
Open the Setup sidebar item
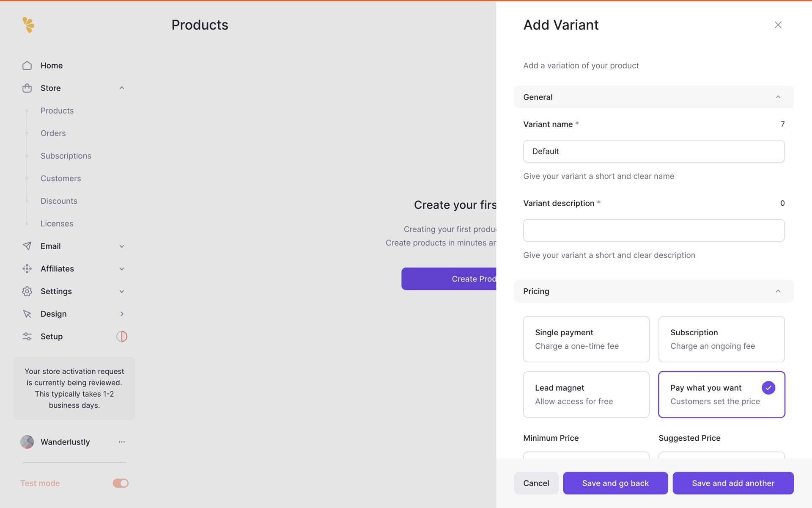(x=52, y=337)
